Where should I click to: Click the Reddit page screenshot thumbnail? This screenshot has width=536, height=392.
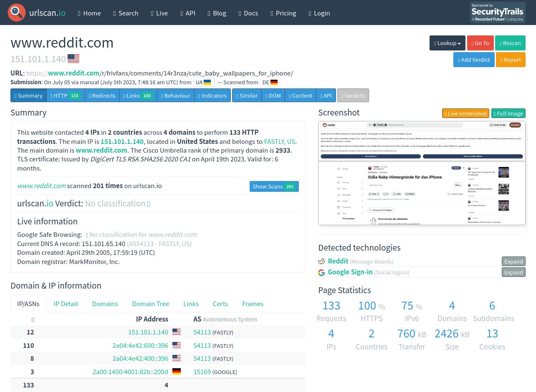coord(422,173)
